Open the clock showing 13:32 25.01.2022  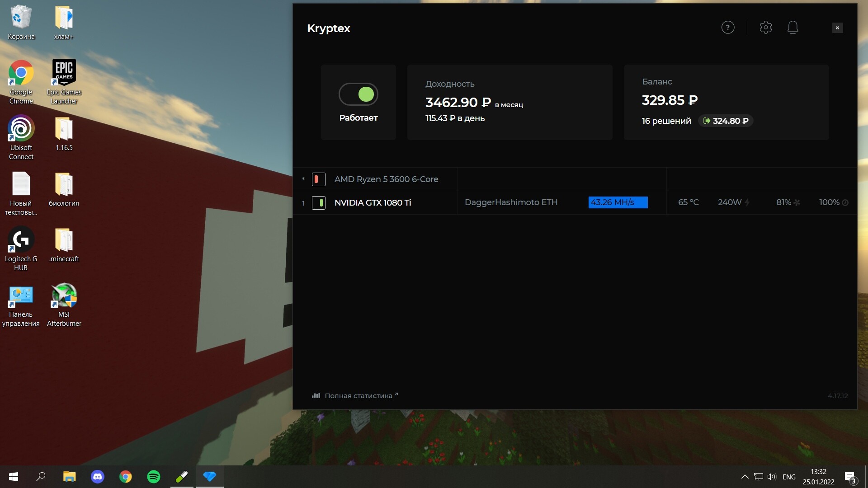coord(818,477)
